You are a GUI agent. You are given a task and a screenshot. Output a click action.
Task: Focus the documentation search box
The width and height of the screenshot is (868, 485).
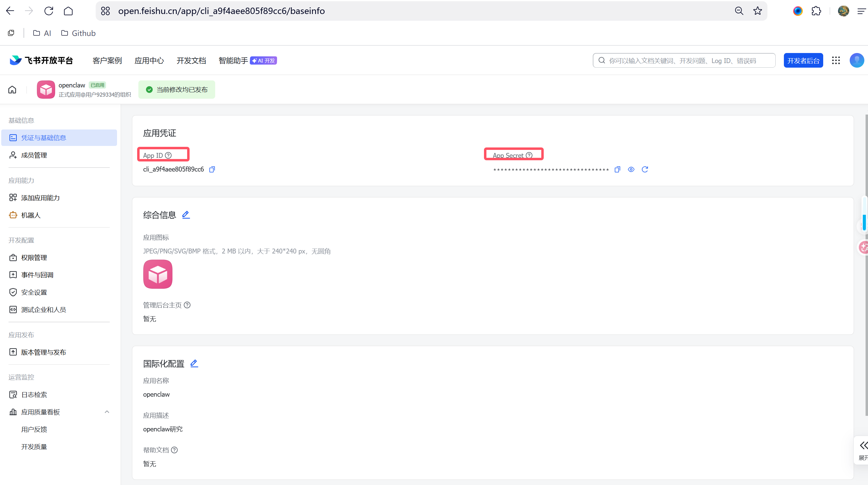click(x=684, y=61)
